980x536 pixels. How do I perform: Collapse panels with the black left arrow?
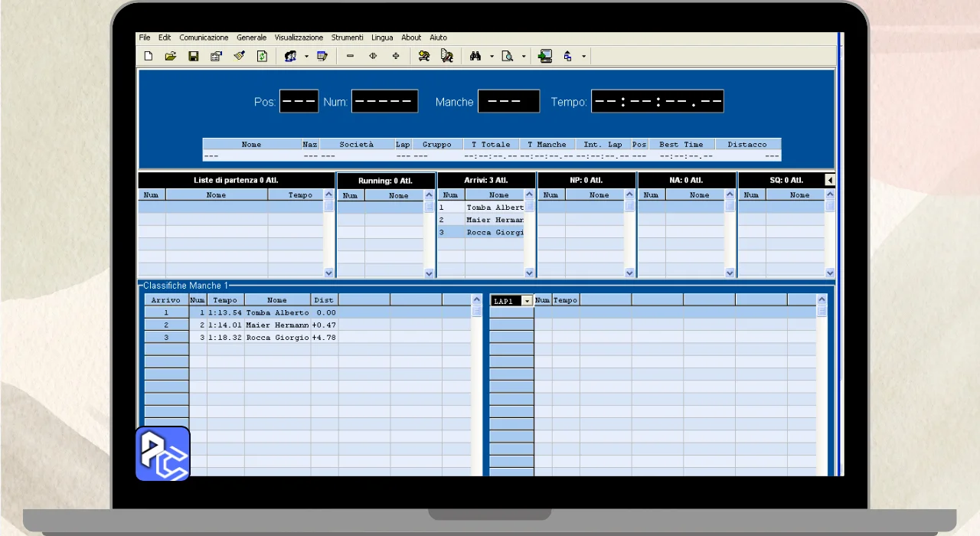click(x=830, y=180)
